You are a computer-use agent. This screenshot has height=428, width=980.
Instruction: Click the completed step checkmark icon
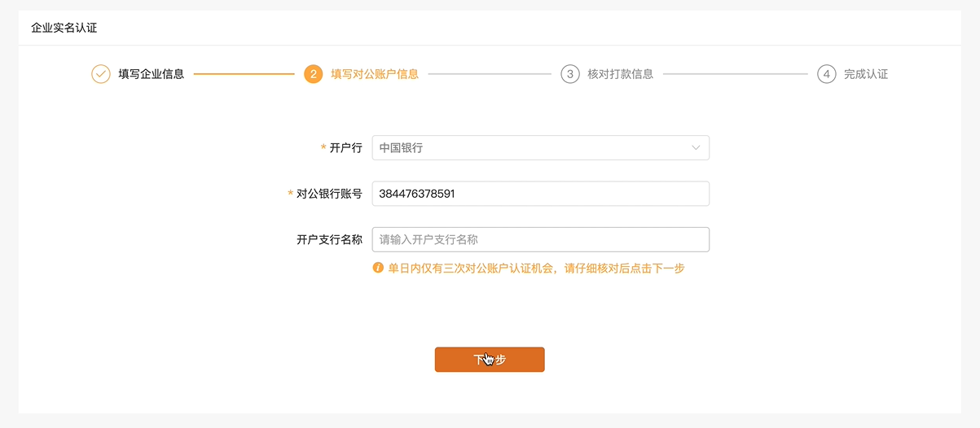click(101, 74)
